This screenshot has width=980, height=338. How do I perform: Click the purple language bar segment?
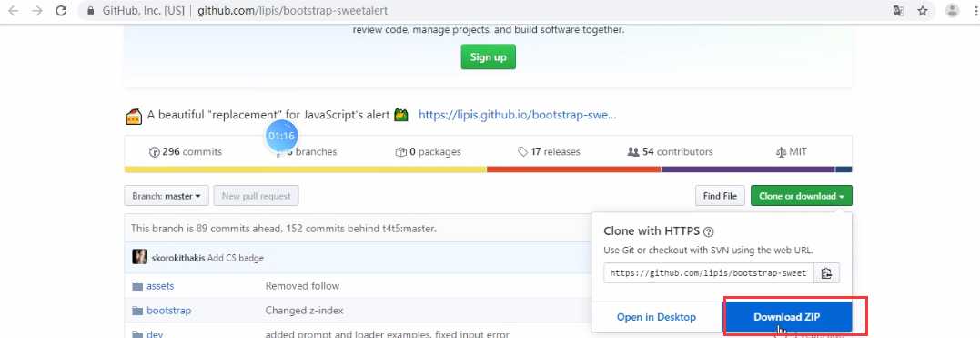coord(747,169)
